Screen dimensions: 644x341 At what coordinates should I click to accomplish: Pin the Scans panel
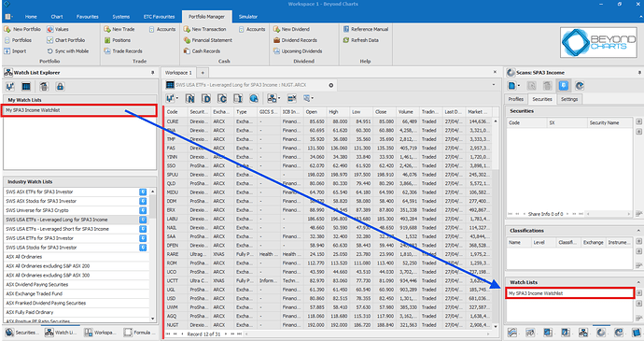pyautogui.click(x=639, y=72)
